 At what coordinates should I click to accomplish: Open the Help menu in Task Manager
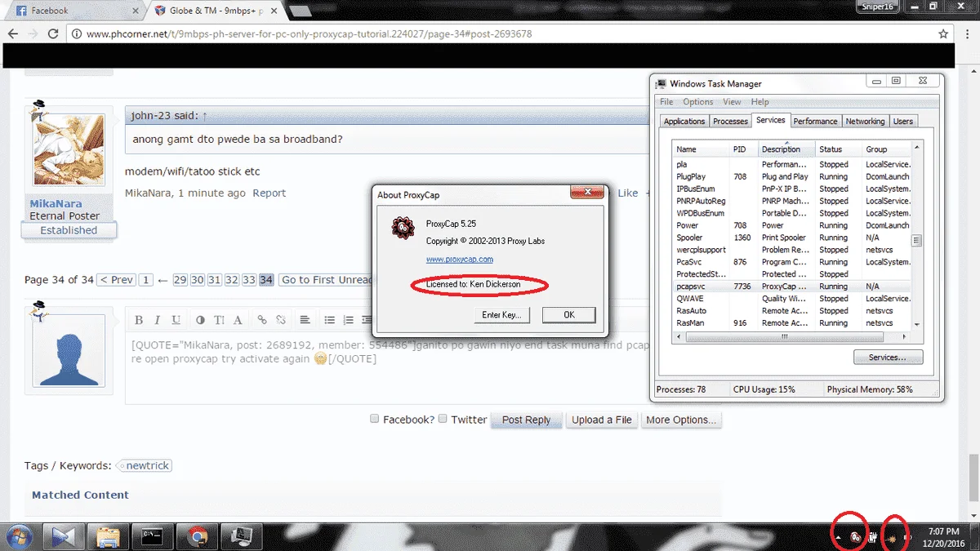(759, 102)
